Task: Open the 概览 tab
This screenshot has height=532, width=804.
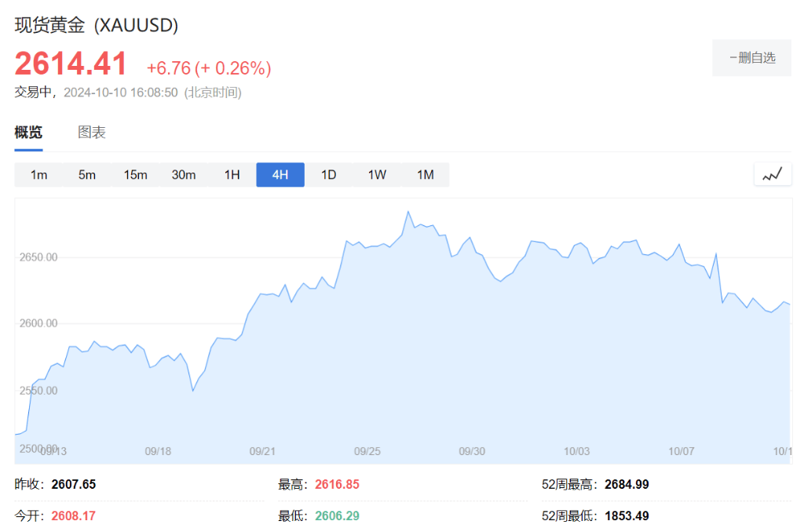Action: (28, 133)
